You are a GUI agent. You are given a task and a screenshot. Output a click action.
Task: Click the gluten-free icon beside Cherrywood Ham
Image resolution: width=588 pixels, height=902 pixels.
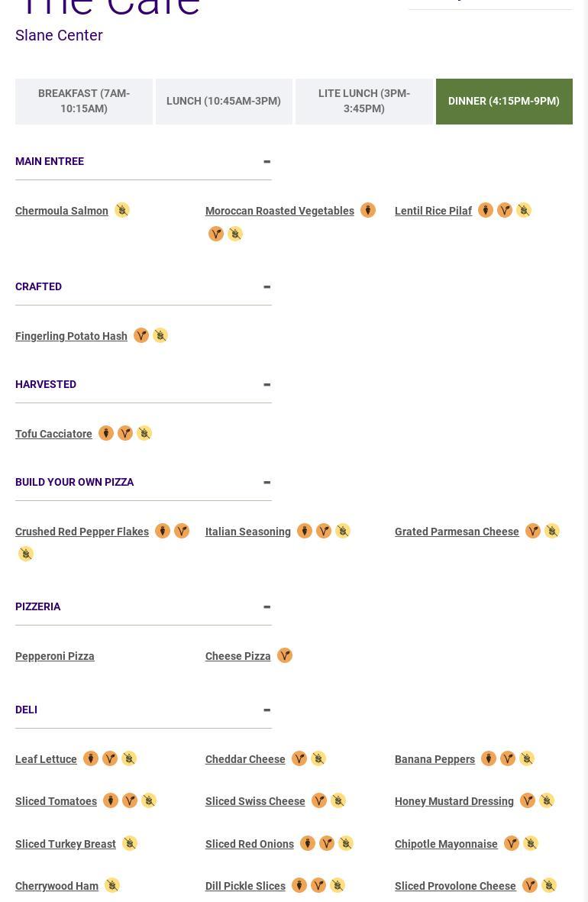[111, 884]
